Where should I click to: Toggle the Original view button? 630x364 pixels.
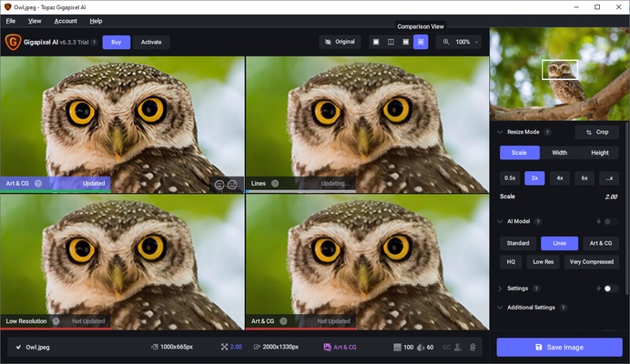340,42
